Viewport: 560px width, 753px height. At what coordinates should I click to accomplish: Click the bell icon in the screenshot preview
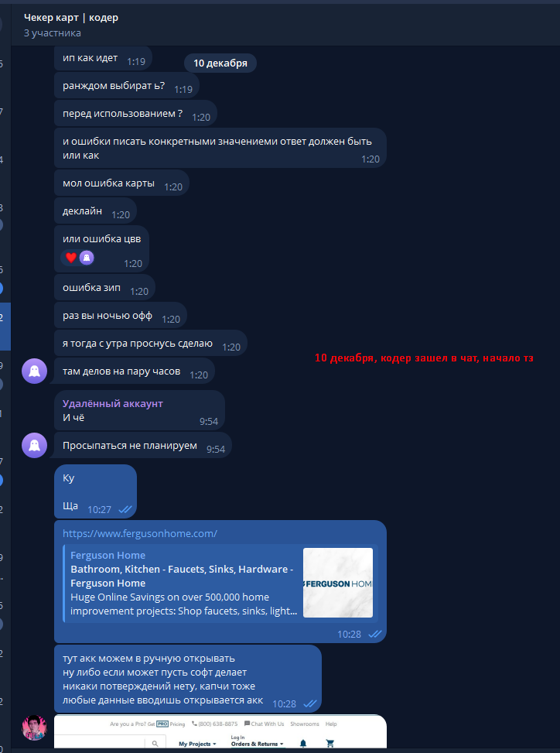(302, 744)
